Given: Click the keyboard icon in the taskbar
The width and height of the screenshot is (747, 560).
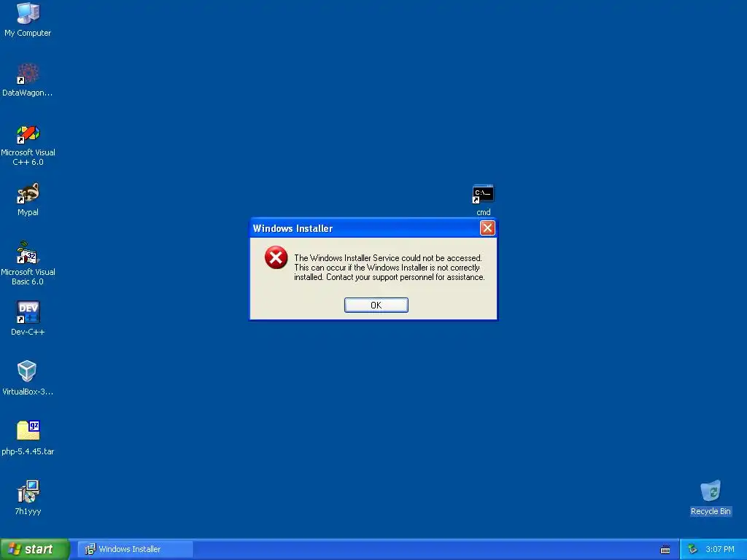Looking at the screenshot, I should coord(665,550).
